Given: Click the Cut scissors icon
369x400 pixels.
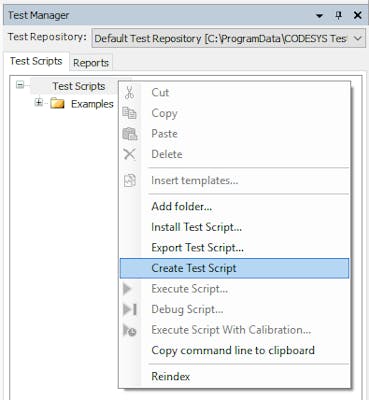Looking at the screenshot, I should pos(129,93).
